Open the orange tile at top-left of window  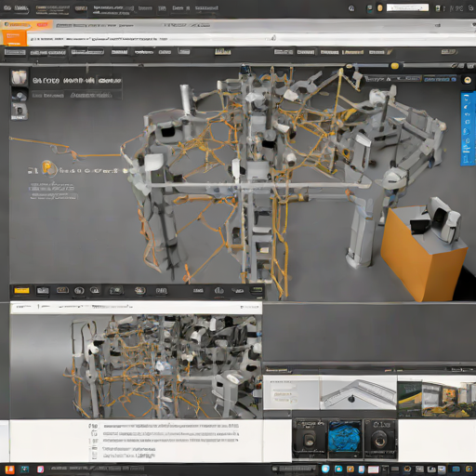15,37
